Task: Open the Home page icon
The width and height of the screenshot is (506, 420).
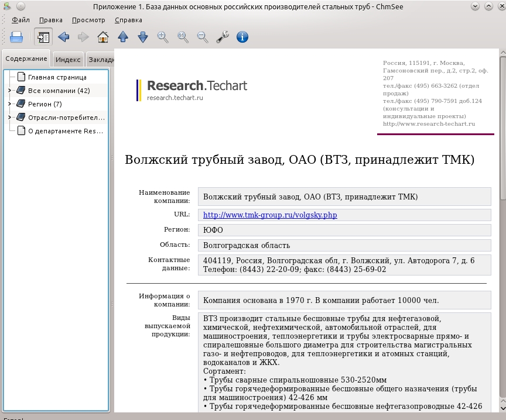Action: pyautogui.click(x=103, y=37)
